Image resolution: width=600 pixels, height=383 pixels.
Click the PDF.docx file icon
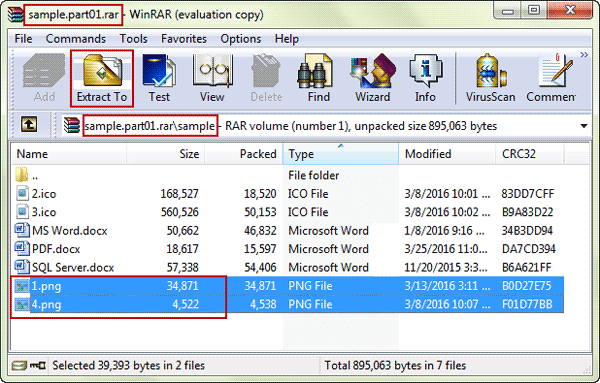click(22, 248)
